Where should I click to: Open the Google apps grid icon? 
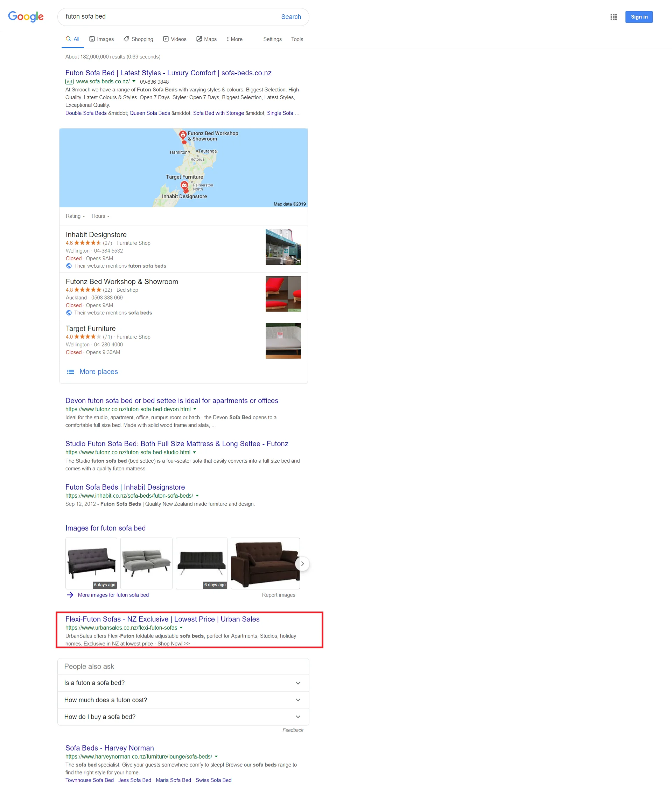click(x=614, y=17)
